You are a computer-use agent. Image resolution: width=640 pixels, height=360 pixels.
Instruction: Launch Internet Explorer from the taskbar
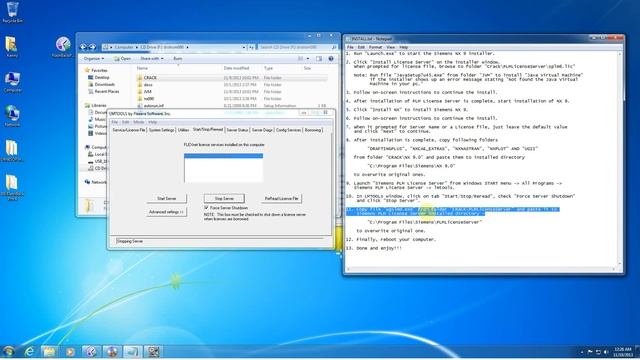coord(29,351)
